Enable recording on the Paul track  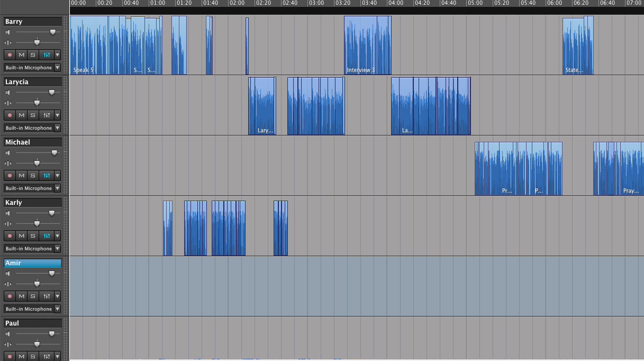10,356
